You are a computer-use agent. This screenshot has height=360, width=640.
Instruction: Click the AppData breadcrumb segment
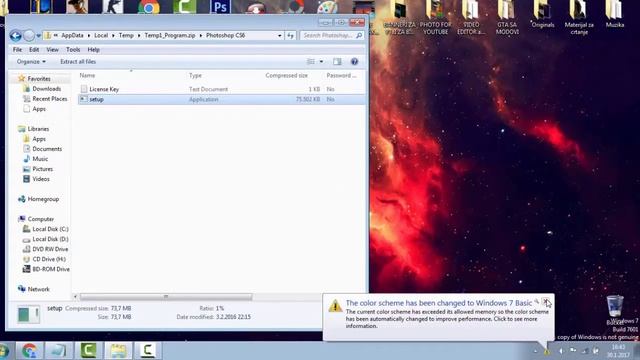click(72, 36)
